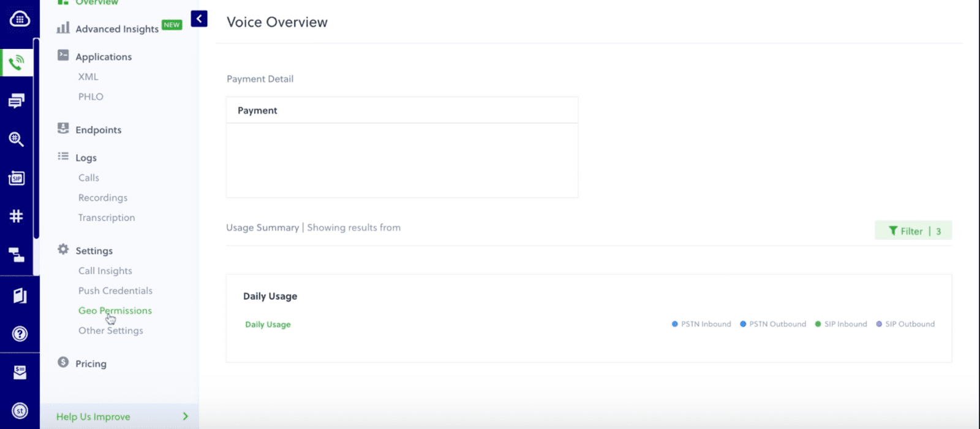
Task: Toggle the SIP Inbound legend dot
Action: (818, 324)
